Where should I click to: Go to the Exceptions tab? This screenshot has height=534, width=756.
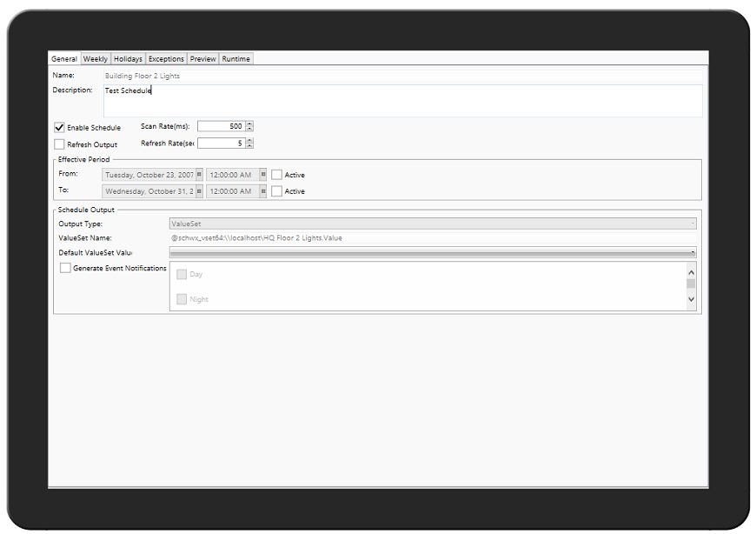point(166,59)
